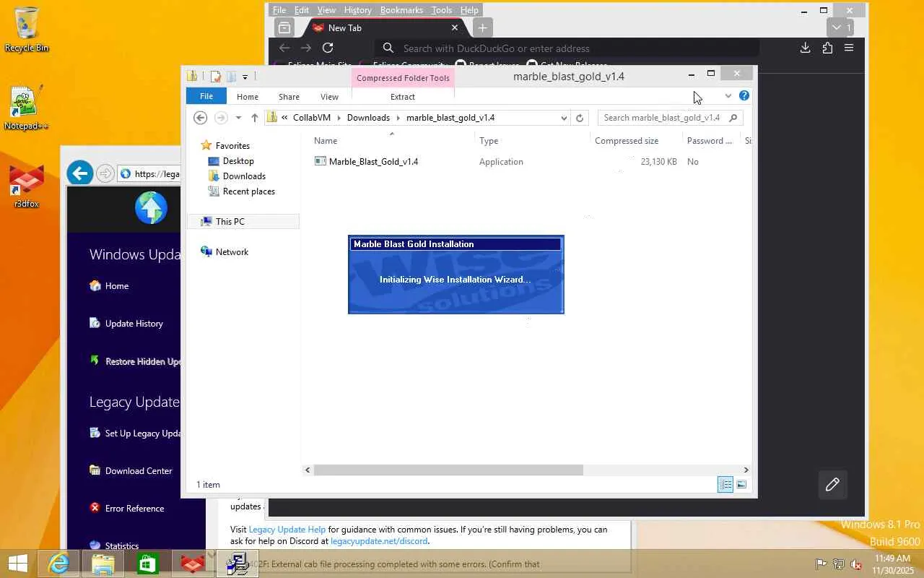Open Recent places in the navigation pane

point(248,191)
